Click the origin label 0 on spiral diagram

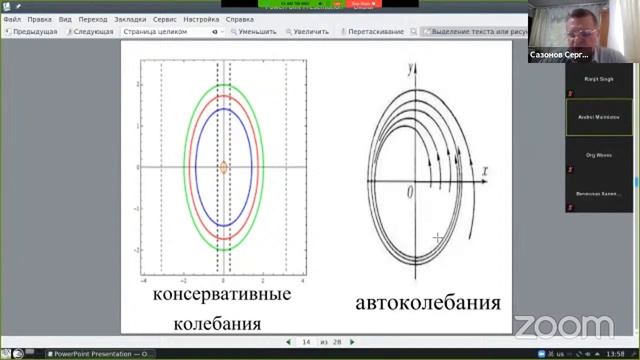pyautogui.click(x=410, y=192)
